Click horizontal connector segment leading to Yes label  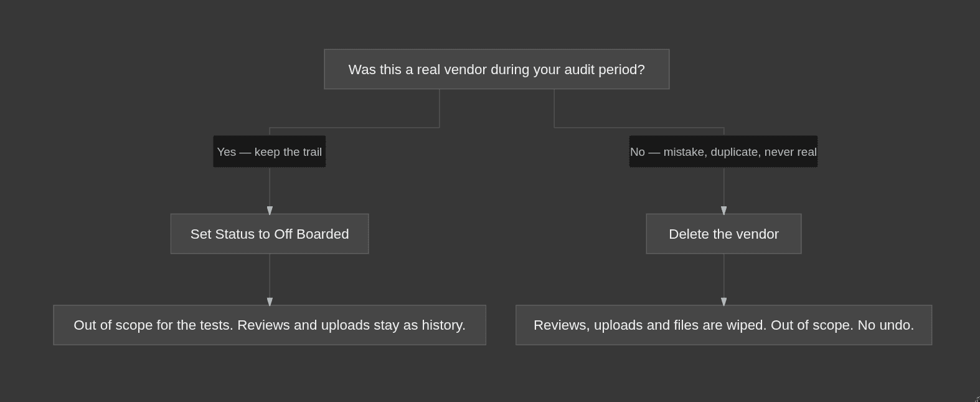coord(354,128)
